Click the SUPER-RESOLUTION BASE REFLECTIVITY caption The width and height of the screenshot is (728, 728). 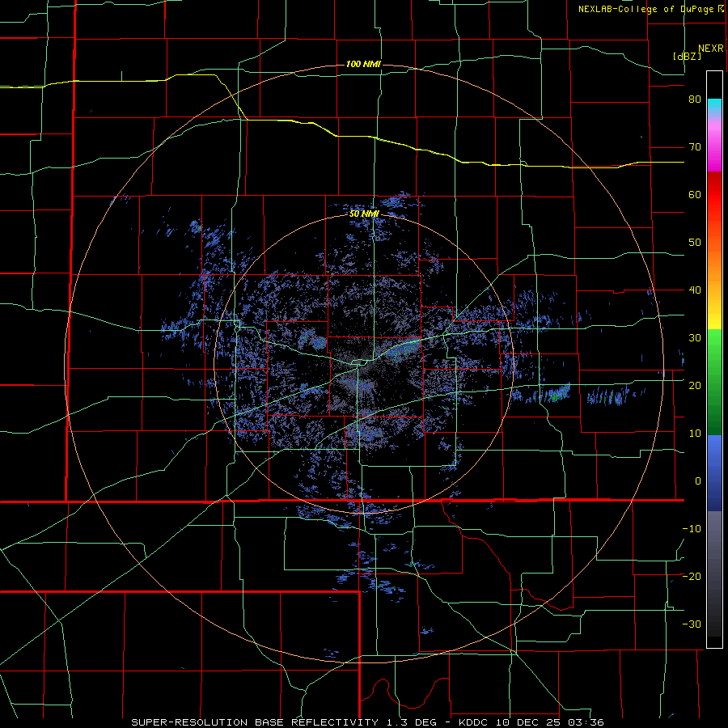(254, 722)
